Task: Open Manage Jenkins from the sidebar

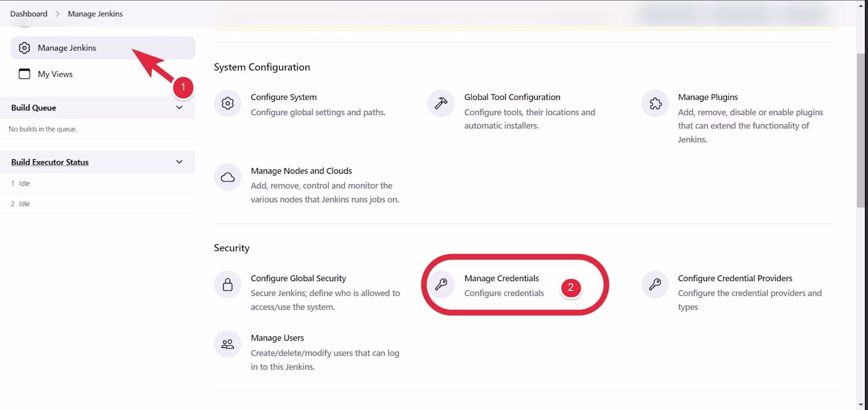Action: pos(103,48)
